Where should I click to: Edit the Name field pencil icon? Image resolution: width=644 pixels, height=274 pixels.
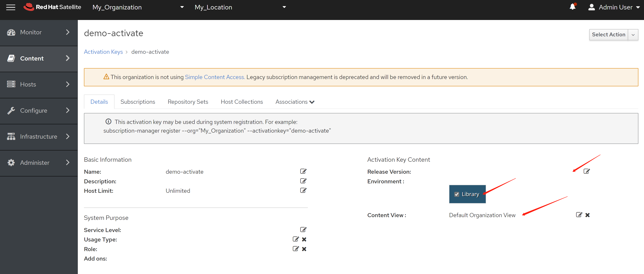303,171
